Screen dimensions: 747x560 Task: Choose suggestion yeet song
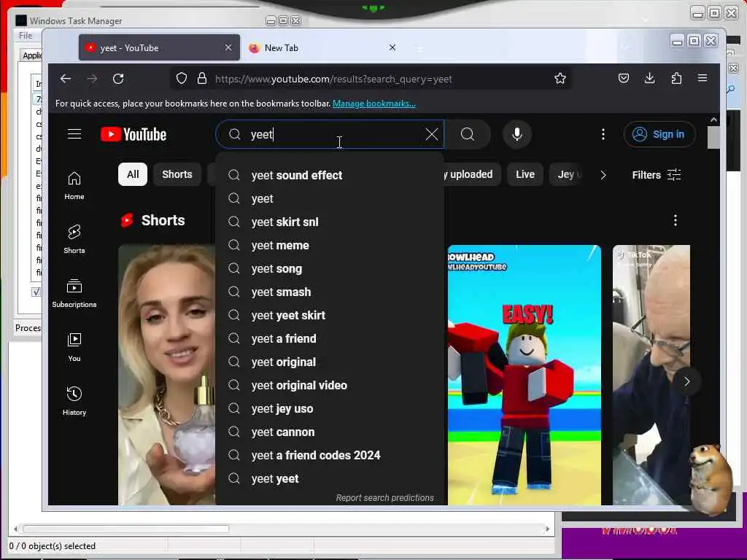tap(330, 268)
